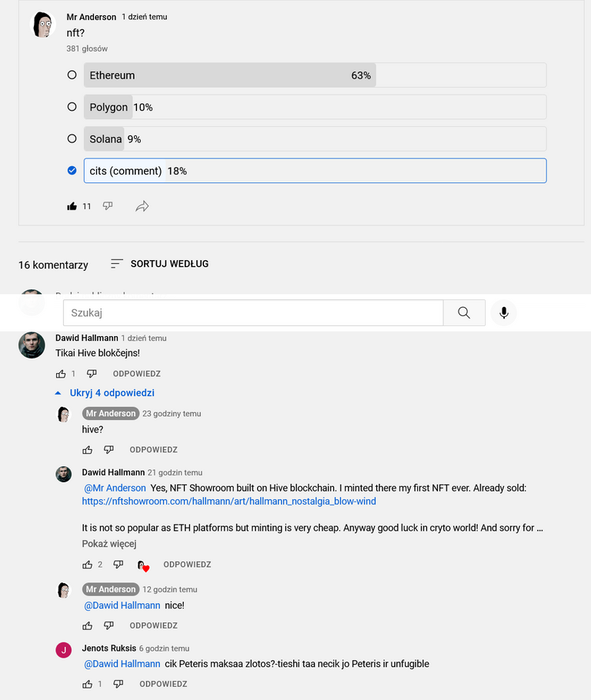The width and height of the screenshot is (591, 700).
Task: Click the search magnifier button
Action: [464, 313]
